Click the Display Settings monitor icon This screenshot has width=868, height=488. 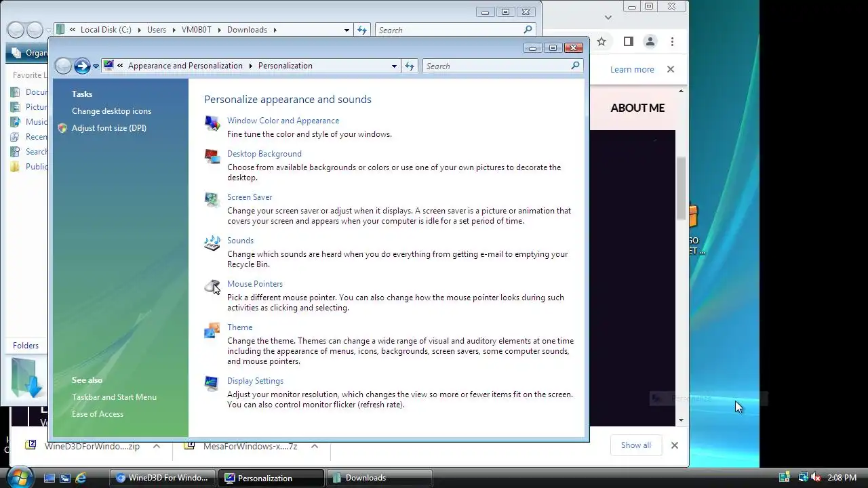click(x=212, y=383)
